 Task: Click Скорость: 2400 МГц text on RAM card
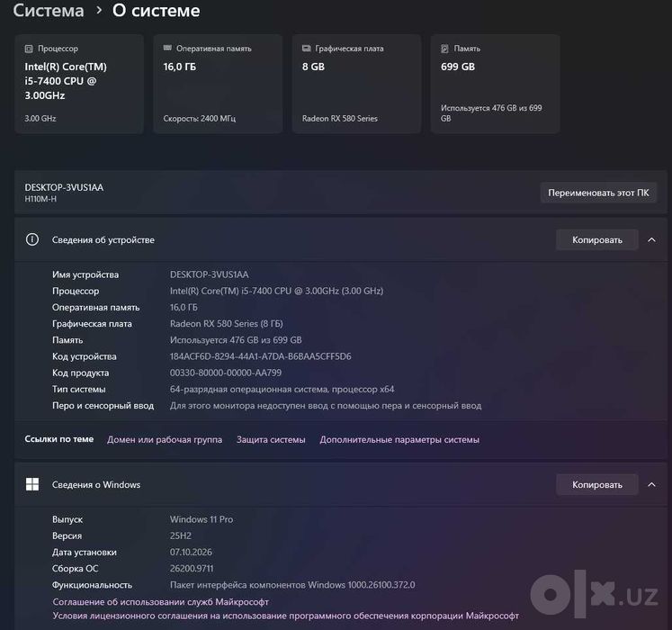200,119
